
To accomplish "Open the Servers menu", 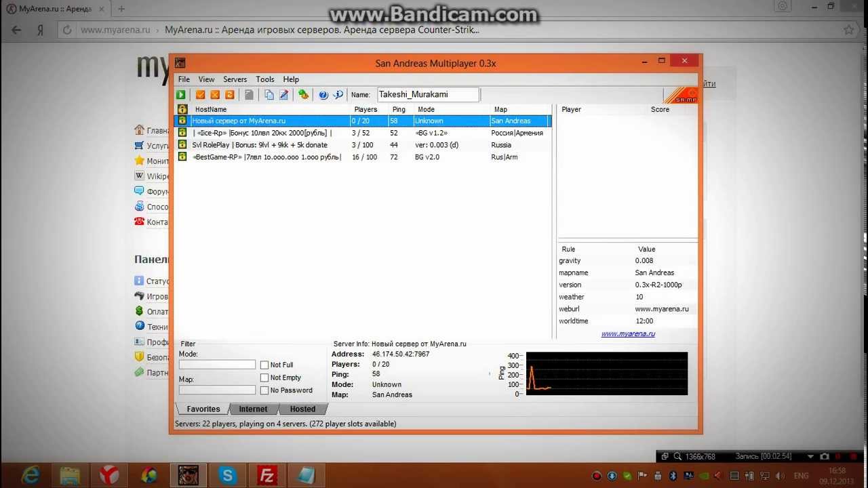I will point(235,79).
